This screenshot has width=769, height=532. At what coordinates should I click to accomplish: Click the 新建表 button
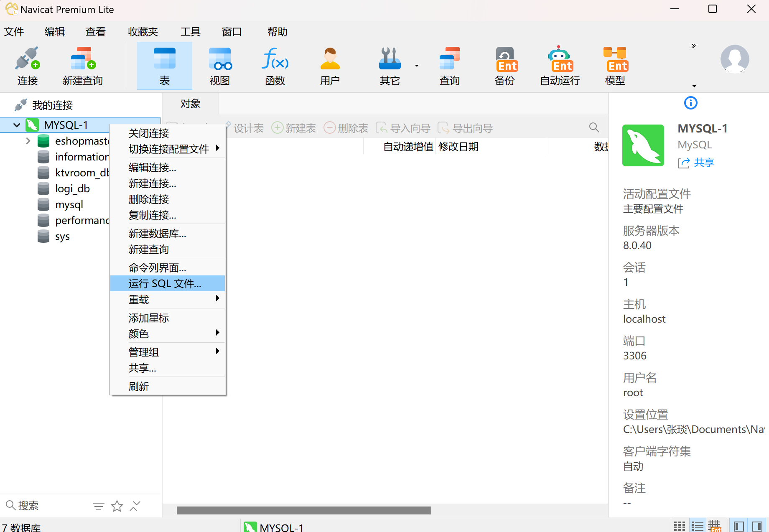point(294,128)
